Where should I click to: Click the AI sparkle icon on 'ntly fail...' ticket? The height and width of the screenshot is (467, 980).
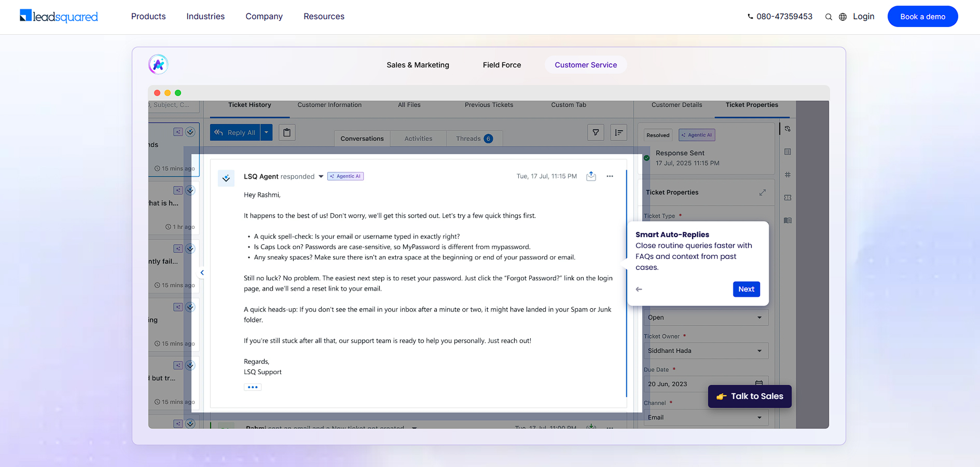pos(178,249)
